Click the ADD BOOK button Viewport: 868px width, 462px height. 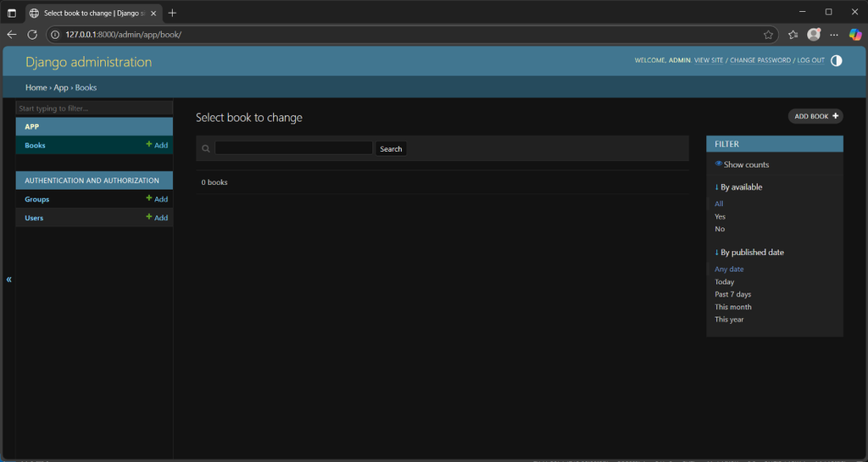coord(815,116)
